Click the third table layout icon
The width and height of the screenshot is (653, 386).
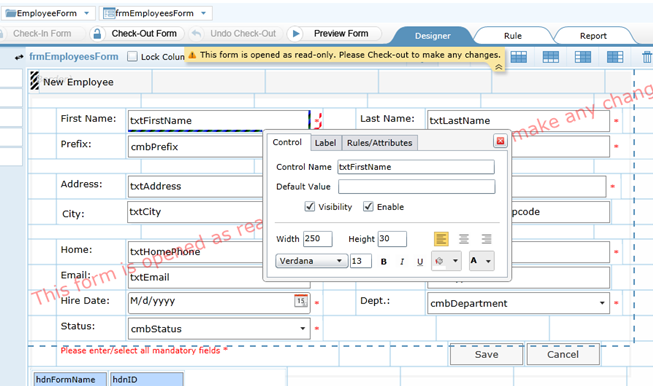tap(583, 57)
